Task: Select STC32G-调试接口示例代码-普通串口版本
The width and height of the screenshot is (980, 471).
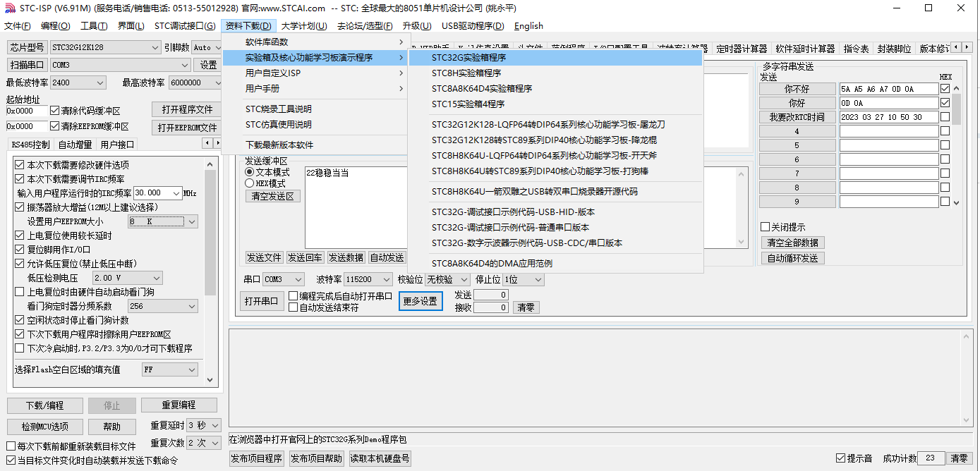Action: tap(556, 227)
